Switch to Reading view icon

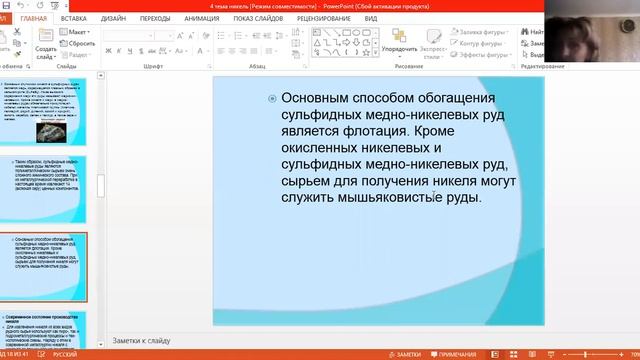(532, 355)
